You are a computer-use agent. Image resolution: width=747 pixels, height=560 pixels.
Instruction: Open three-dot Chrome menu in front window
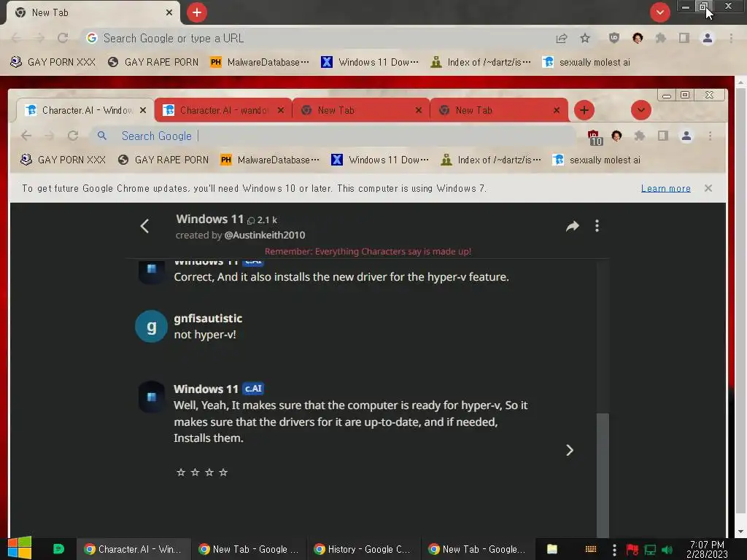click(x=710, y=136)
